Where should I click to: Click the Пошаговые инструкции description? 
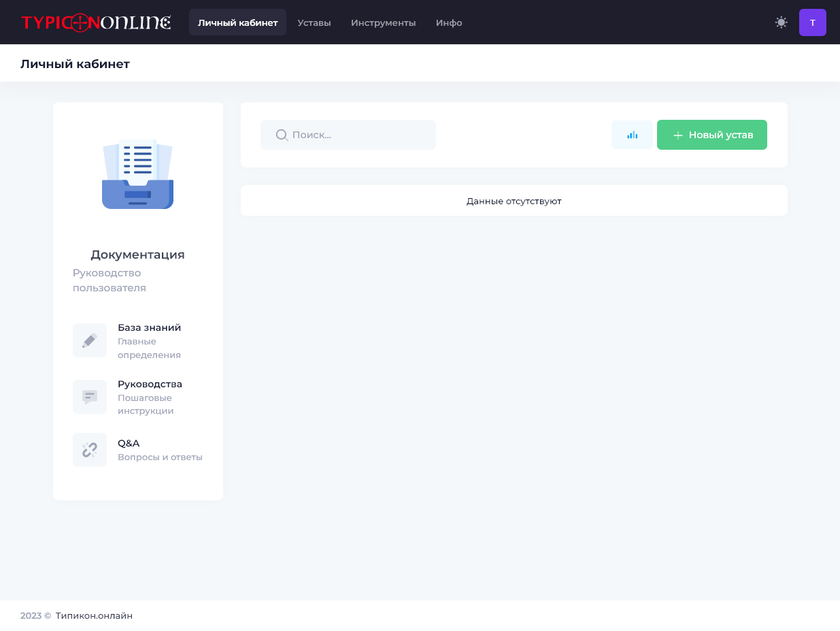(x=146, y=404)
